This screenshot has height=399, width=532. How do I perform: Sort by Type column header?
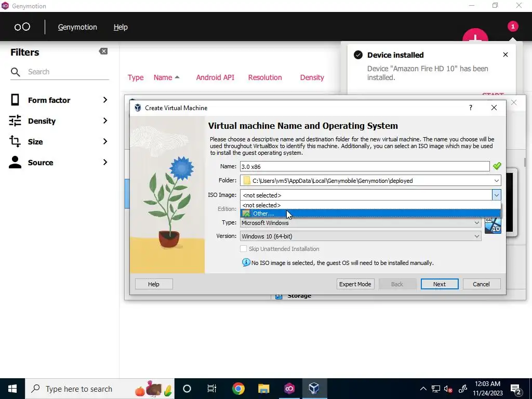click(x=136, y=77)
